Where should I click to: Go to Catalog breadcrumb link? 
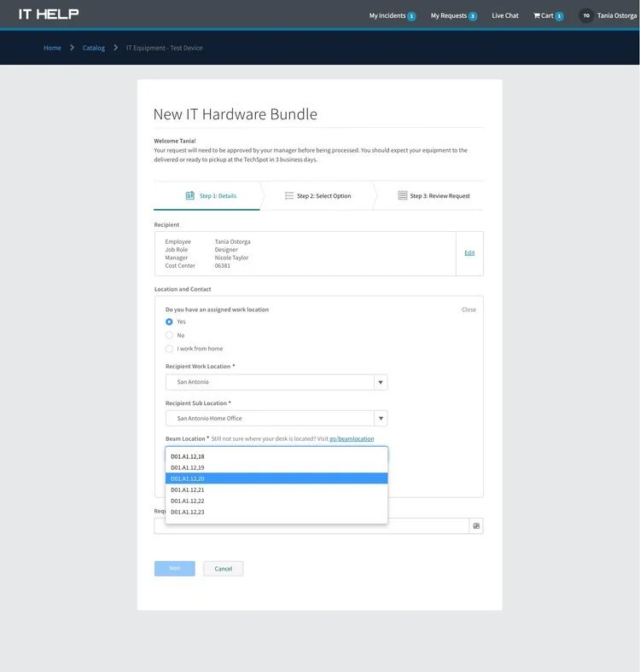pyautogui.click(x=94, y=48)
